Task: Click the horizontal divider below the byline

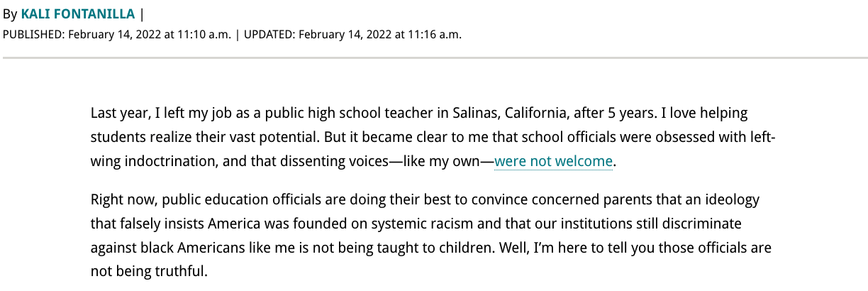Action: point(434,58)
